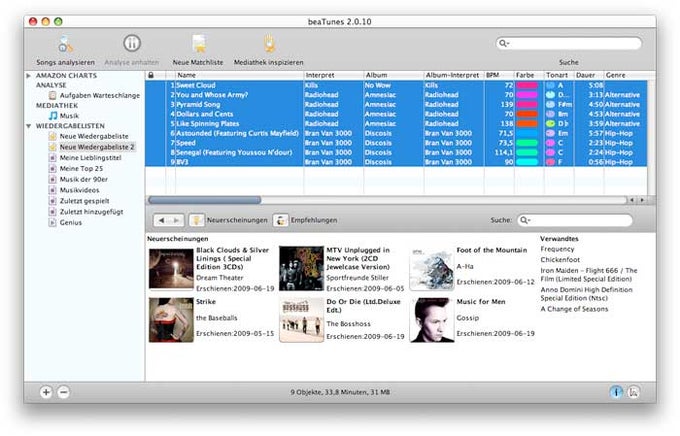Select the song You and Whose Army?
This screenshot has width=680, height=436.
coord(396,95)
